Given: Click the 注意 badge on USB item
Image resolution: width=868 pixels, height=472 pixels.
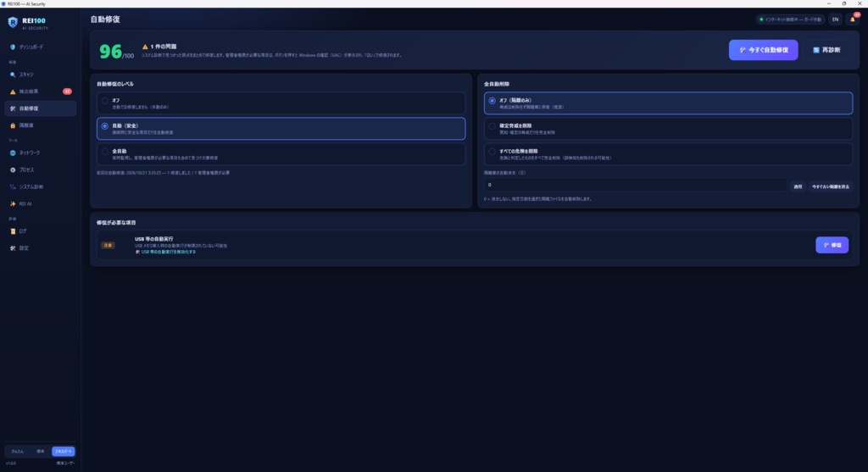Looking at the screenshot, I should tap(108, 245).
